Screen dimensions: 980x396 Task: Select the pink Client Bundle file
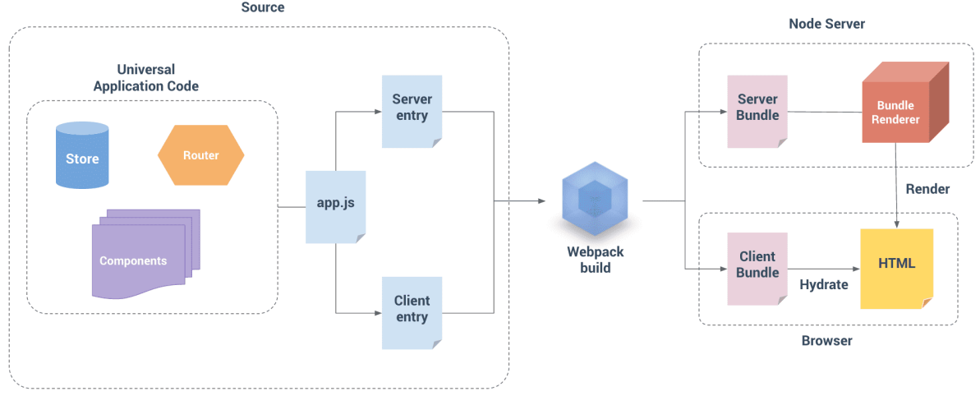[757, 269]
